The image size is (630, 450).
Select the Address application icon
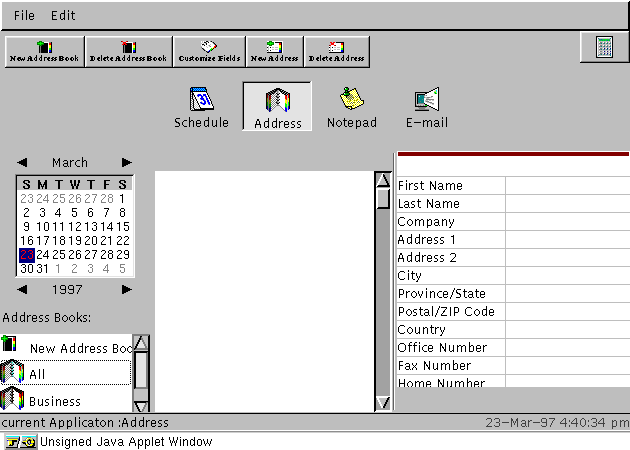pyautogui.click(x=277, y=107)
